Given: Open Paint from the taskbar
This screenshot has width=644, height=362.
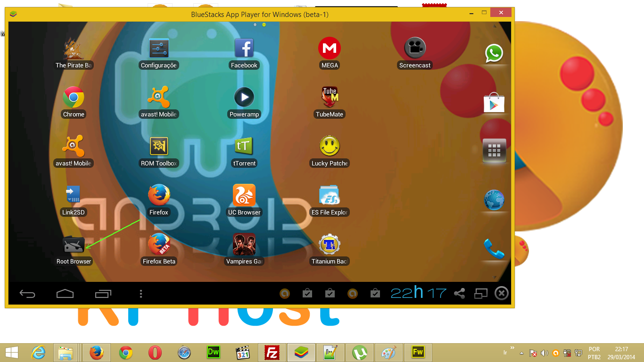Looking at the screenshot, I should pos(389,353).
